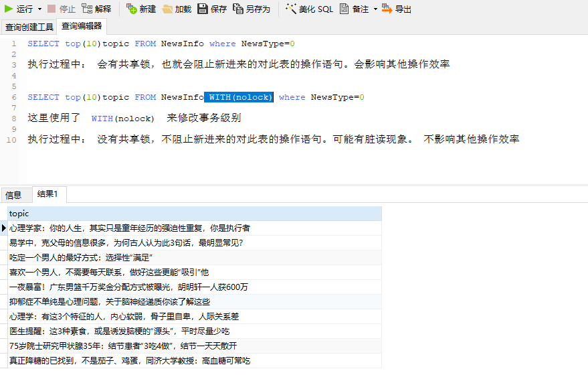The height and width of the screenshot is (377, 588).
Task: Click the Save As (另存为) icon
Action: coord(237,9)
